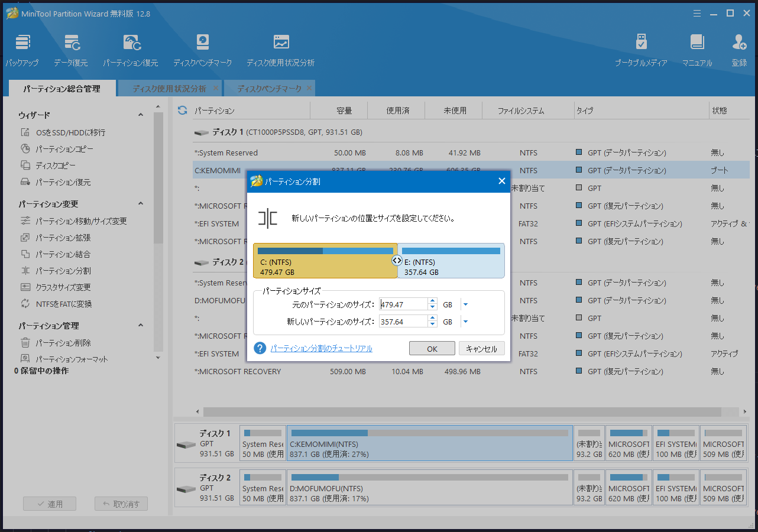Click the refresh icon beside パーティション header
This screenshot has height=532, width=758.
click(x=183, y=111)
